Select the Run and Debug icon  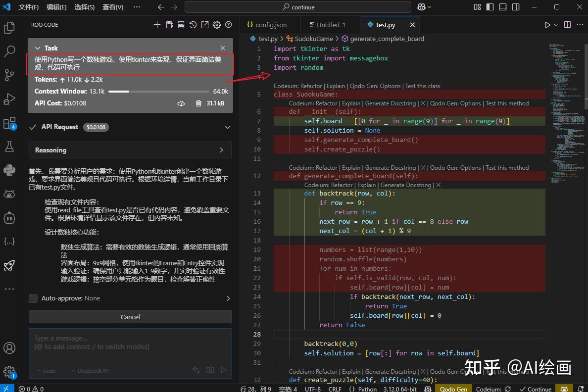pyautogui.click(x=9, y=99)
